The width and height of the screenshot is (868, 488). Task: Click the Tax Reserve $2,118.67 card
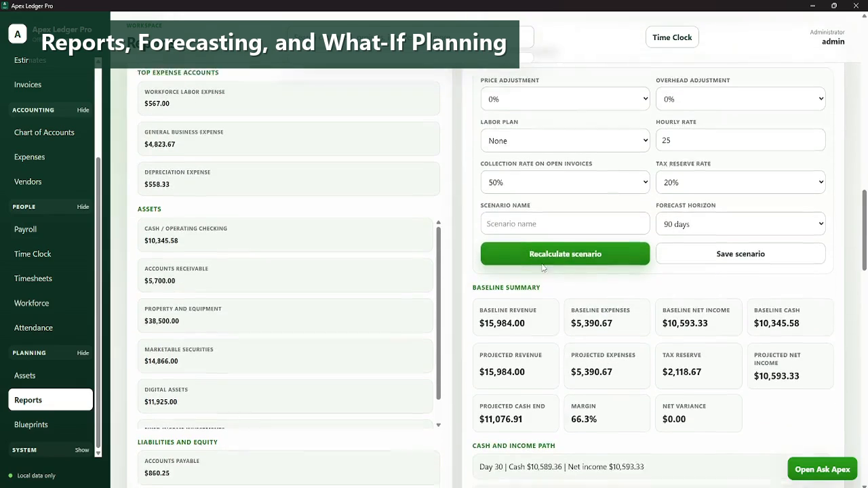[698, 366]
